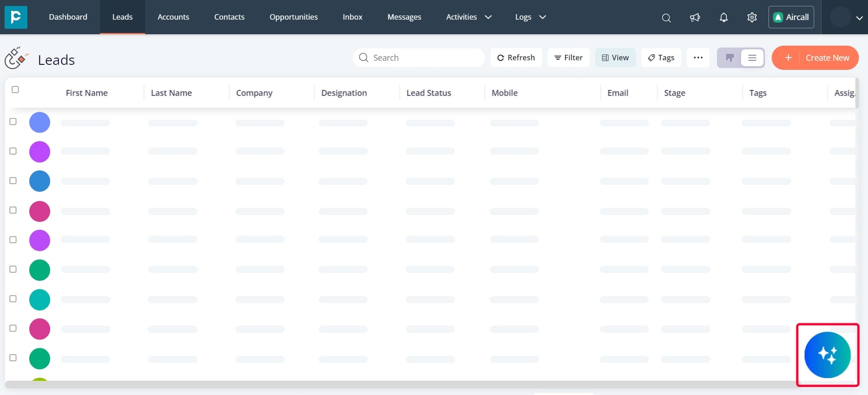Viewport: 868px width, 395px height.
Task: Expand the user profile dropdown arrow
Action: point(859,18)
